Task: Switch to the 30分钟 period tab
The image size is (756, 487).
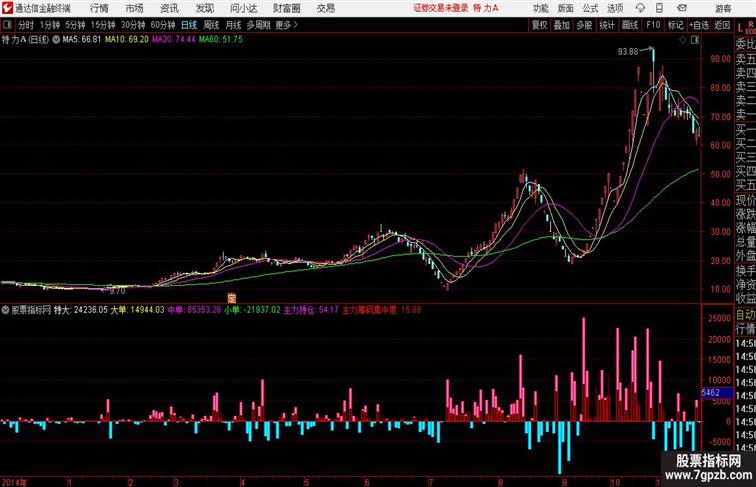Action: (x=133, y=25)
